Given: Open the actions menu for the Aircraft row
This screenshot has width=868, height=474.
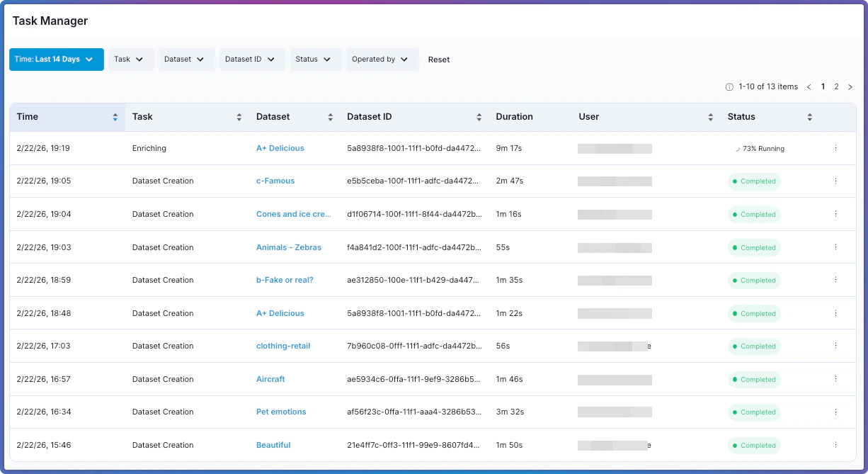Looking at the screenshot, I should click(x=835, y=379).
